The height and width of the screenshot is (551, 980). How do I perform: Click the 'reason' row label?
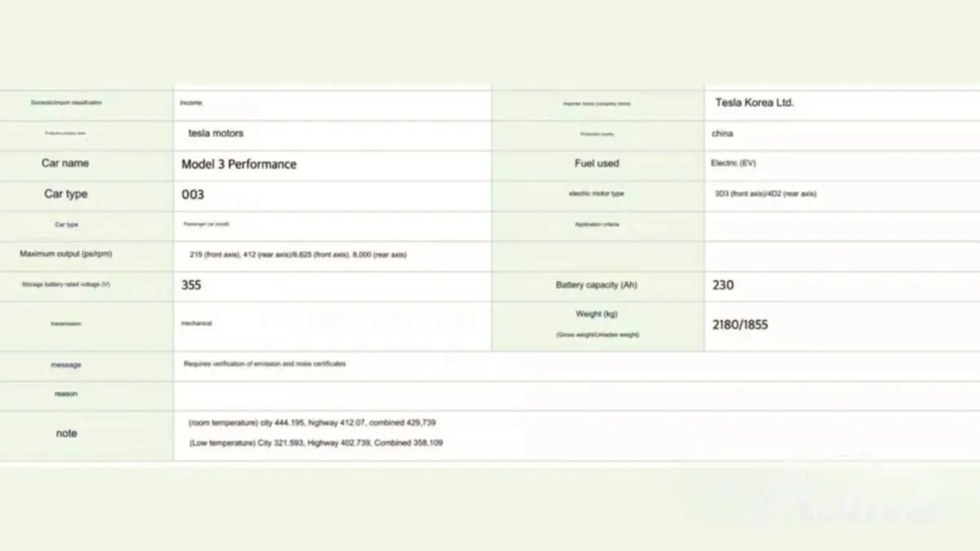pyautogui.click(x=66, y=393)
